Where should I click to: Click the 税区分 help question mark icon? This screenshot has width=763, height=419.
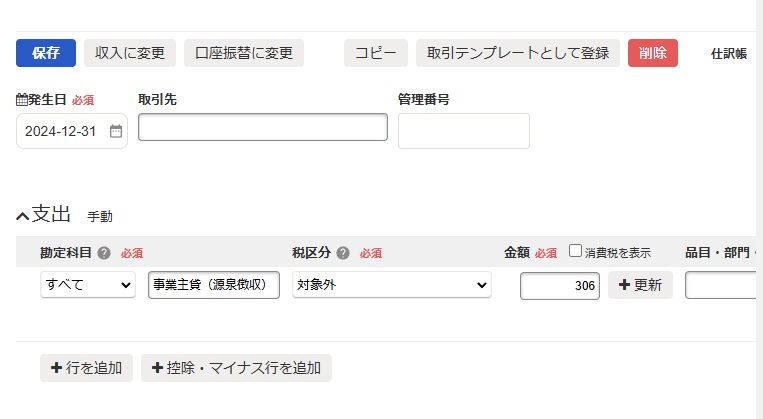click(x=343, y=253)
